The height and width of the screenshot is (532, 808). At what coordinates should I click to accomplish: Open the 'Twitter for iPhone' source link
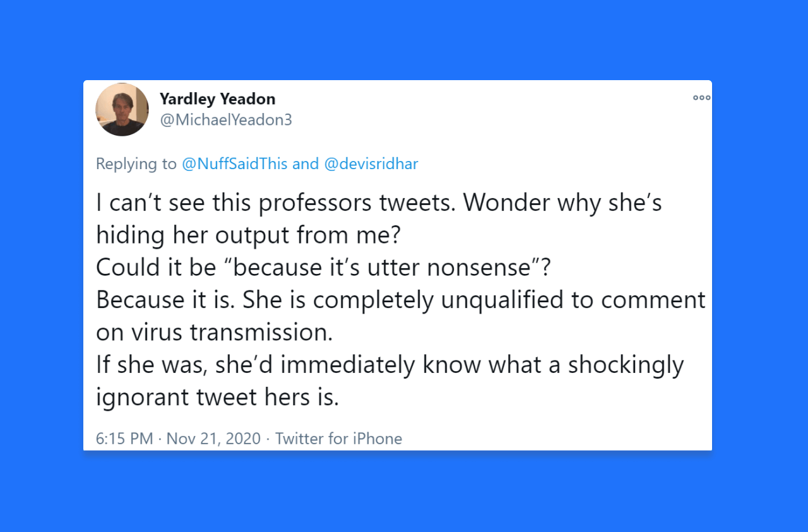click(x=338, y=439)
